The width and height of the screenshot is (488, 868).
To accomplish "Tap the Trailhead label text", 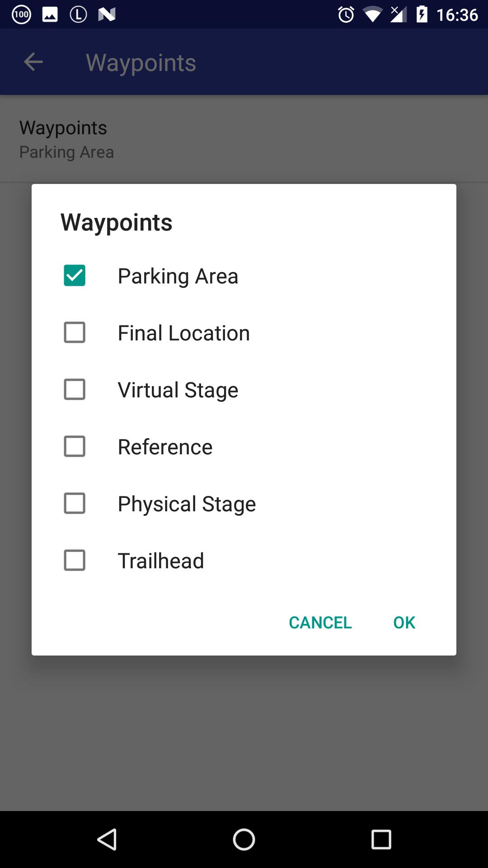I will [x=161, y=561].
